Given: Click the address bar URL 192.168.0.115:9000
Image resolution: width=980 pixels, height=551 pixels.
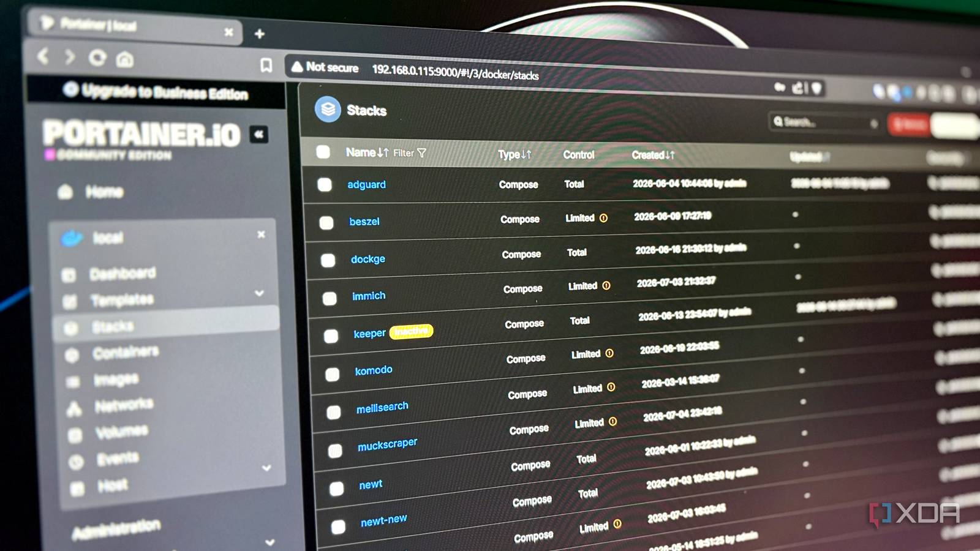Looking at the screenshot, I should 456,72.
